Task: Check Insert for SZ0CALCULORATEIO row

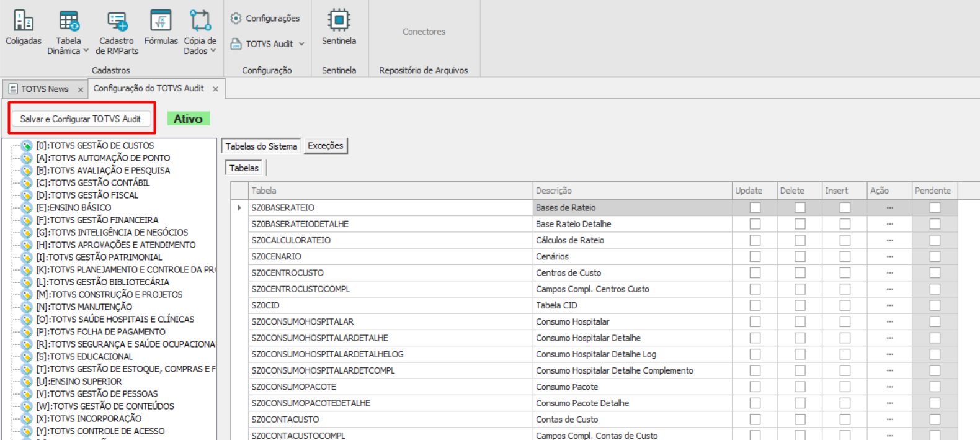Action: point(845,240)
